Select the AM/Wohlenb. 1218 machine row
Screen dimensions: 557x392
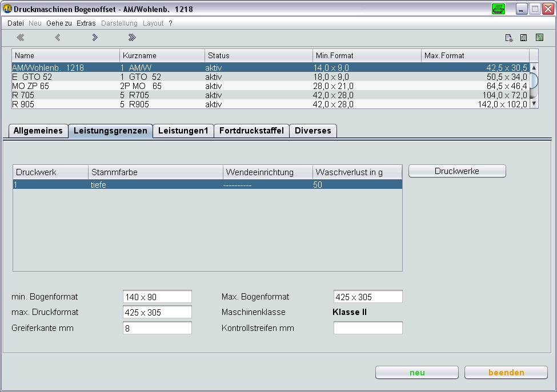pyautogui.click(x=271, y=67)
